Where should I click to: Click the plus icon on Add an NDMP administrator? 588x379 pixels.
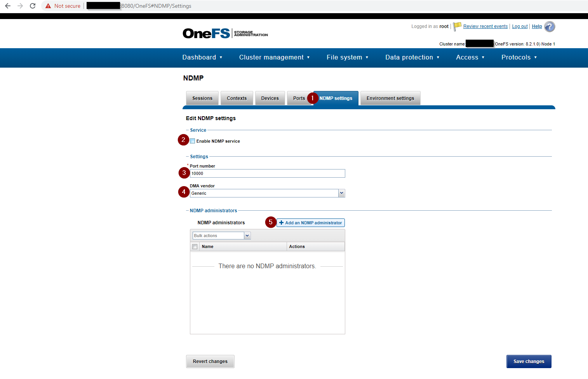pyautogui.click(x=281, y=222)
